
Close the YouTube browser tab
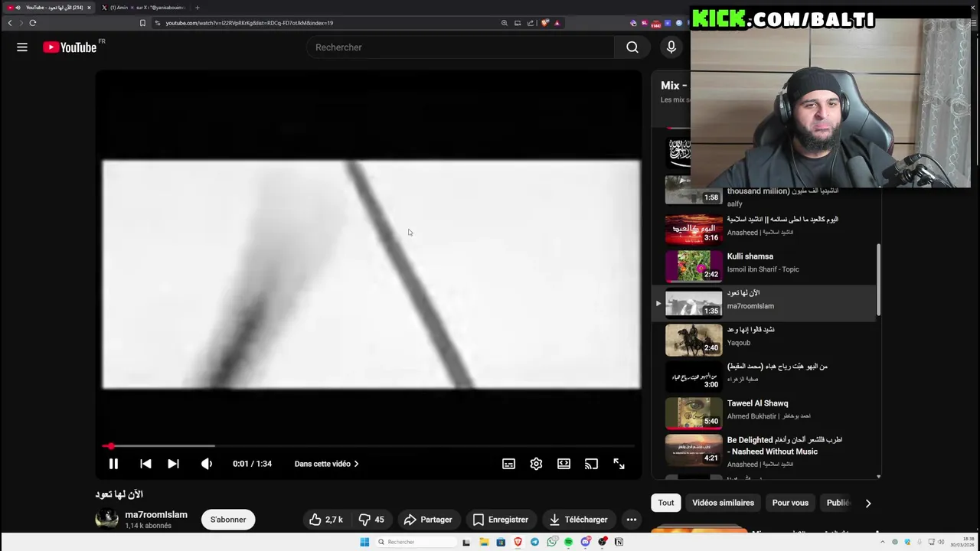point(89,8)
